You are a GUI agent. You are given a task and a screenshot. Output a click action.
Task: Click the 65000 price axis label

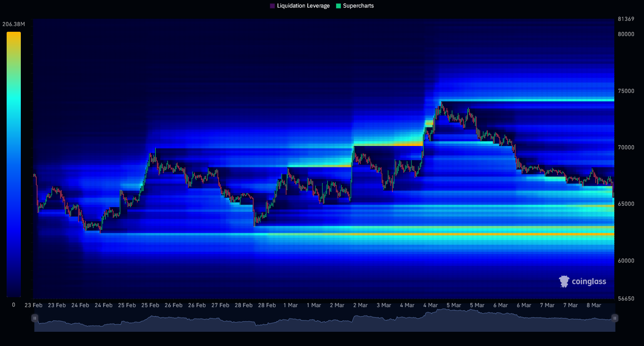point(626,204)
